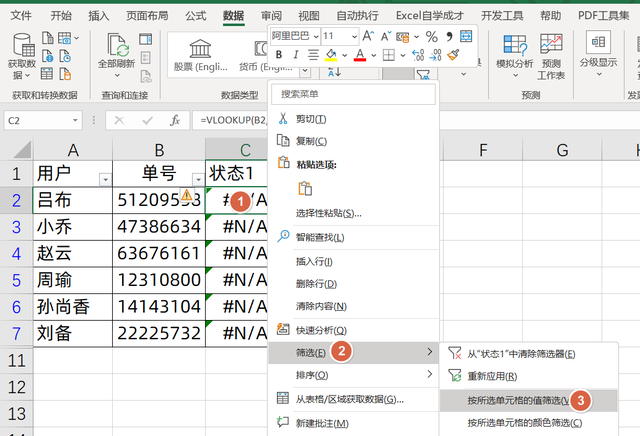The image size is (640, 436).
Task: Select the 股票 (Stocks) data type
Action: click(198, 54)
